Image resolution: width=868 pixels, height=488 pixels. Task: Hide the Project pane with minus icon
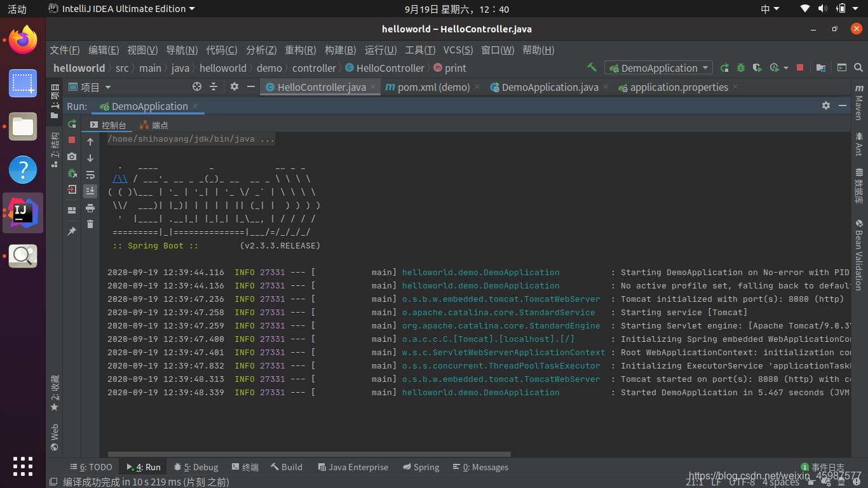point(251,86)
